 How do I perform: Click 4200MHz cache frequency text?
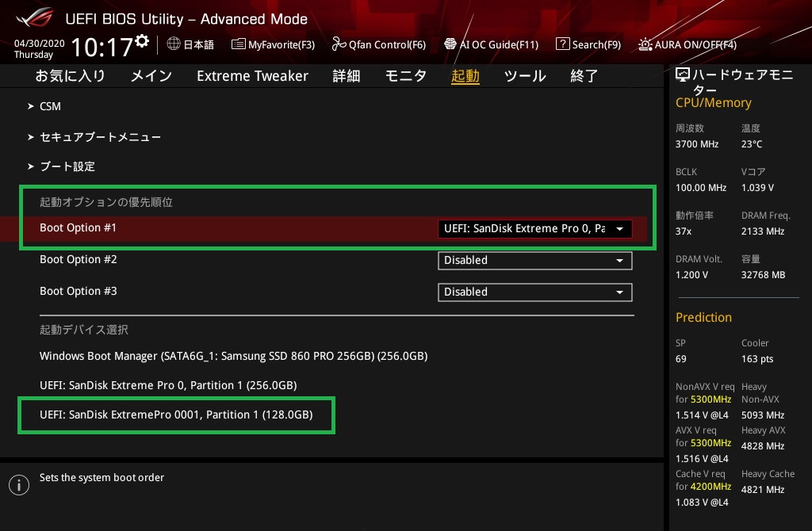(x=710, y=487)
